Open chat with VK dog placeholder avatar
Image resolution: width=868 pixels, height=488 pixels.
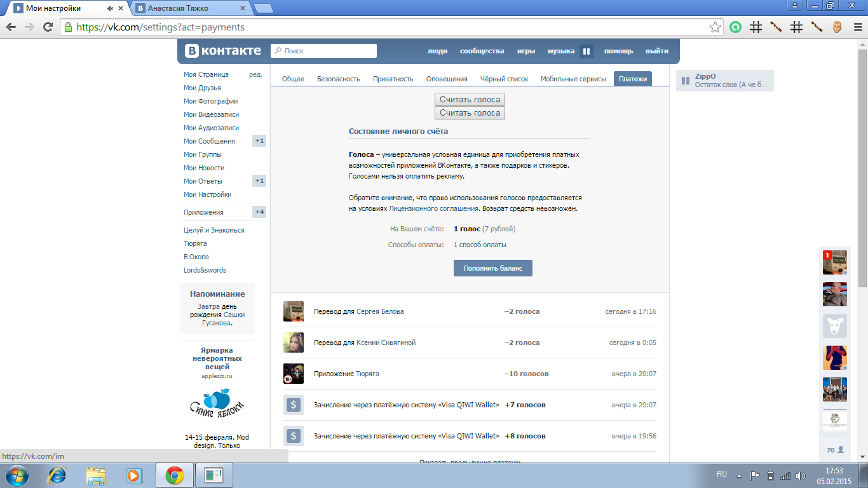pyautogui.click(x=835, y=326)
